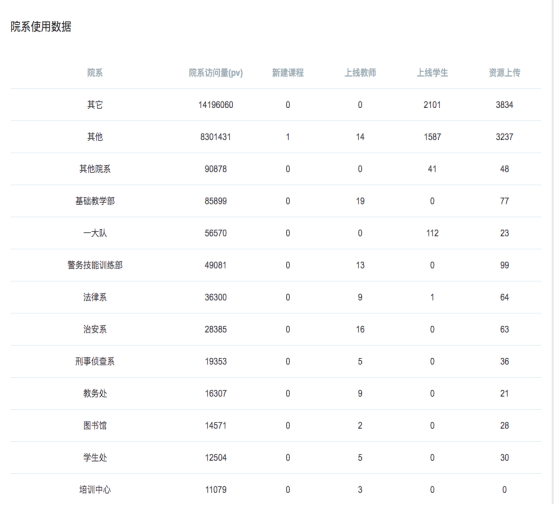Viewport: 554px width, 505px height.
Task: Select the 学生处 department row
Action: [276, 458]
